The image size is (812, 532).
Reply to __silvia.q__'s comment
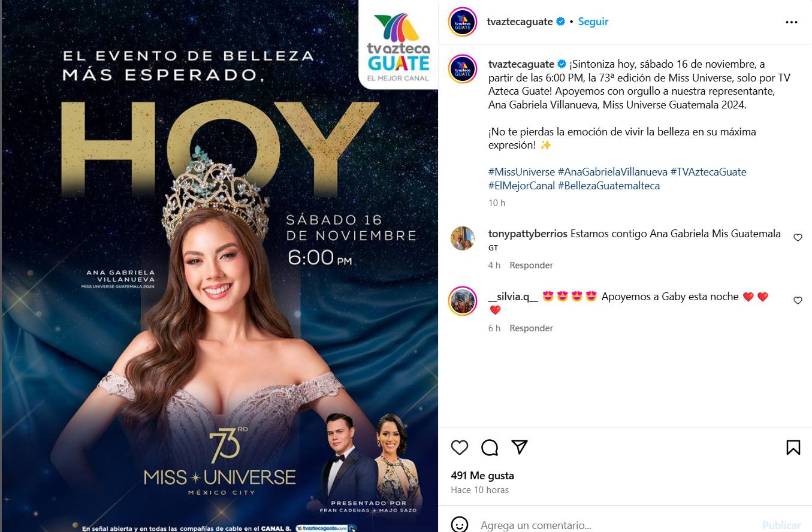pyautogui.click(x=531, y=328)
